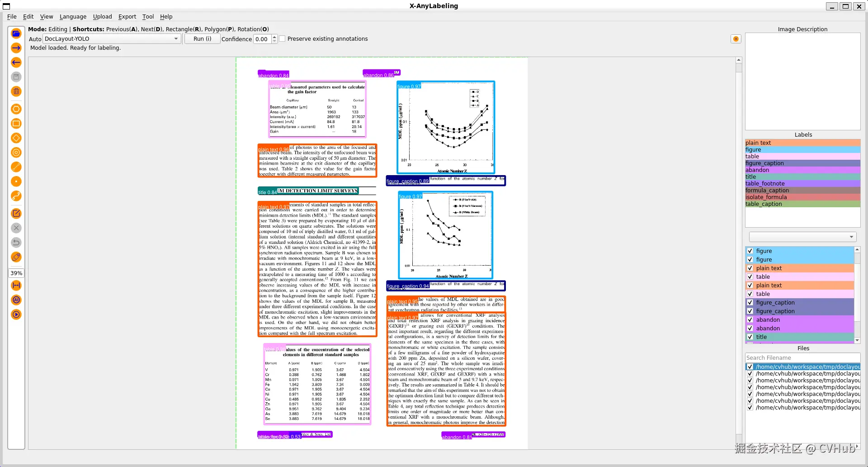This screenshot has height=467, width=868.
Task: Go to previous image with the left arrow icon
Action: (x=16, y=62)
